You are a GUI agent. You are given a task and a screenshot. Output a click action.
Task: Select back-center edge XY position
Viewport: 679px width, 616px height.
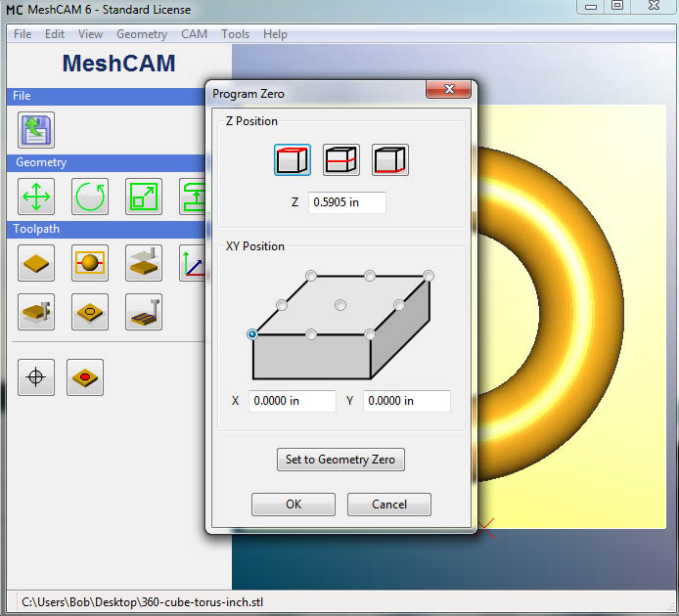(x=370, y=276)
